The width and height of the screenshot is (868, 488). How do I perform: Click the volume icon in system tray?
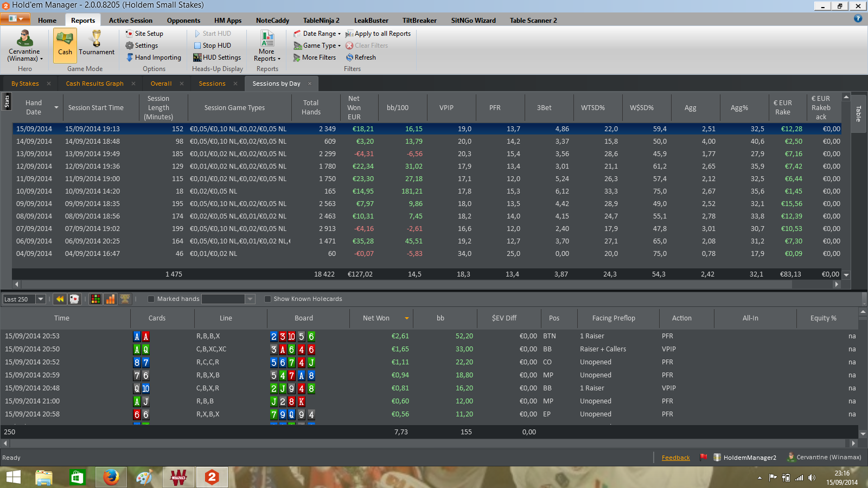click(812, 478)
